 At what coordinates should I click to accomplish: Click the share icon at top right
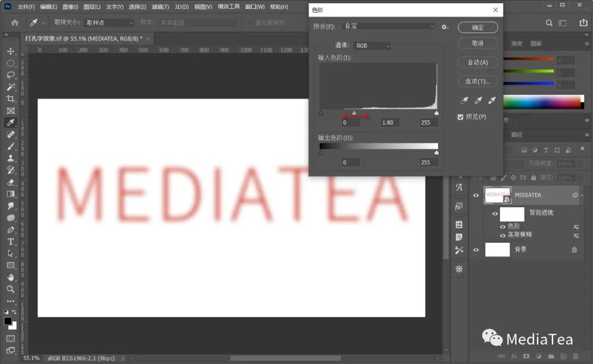pos(584,23)
